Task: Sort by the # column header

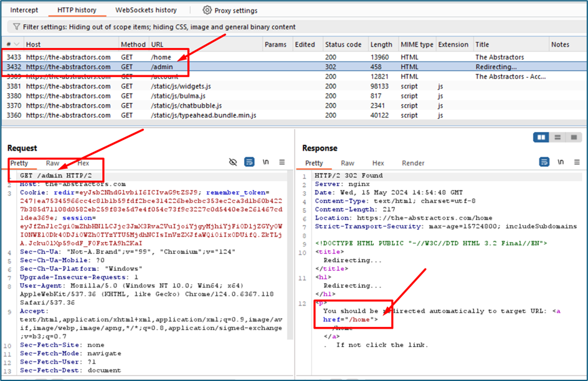Action: 12,44
